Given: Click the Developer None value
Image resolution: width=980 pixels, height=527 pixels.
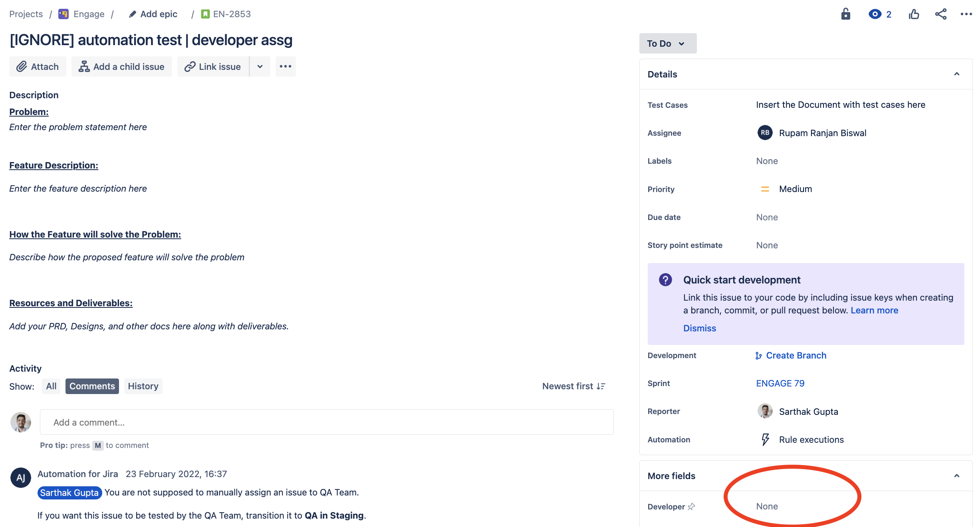Looking at the screenshot, I should point(767,506).
